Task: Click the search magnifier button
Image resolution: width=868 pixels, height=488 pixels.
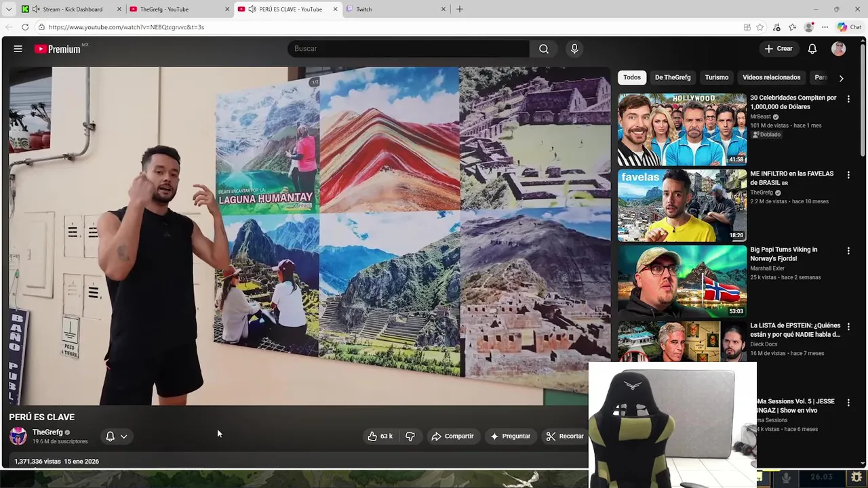Action: pyautogui.click(x=544, y=49)
